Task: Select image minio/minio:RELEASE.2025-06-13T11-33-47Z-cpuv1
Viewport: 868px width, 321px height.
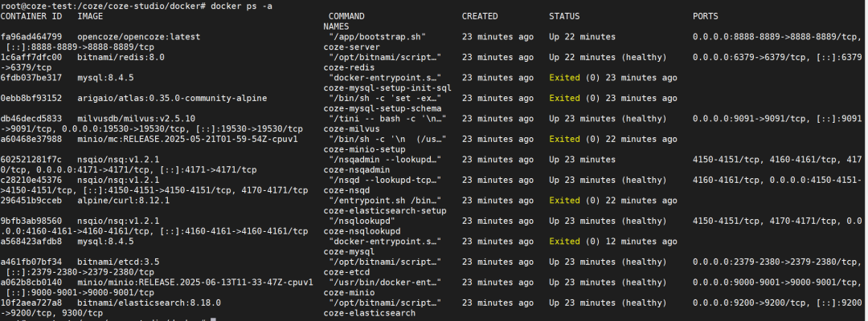Action: coord(195,282)
